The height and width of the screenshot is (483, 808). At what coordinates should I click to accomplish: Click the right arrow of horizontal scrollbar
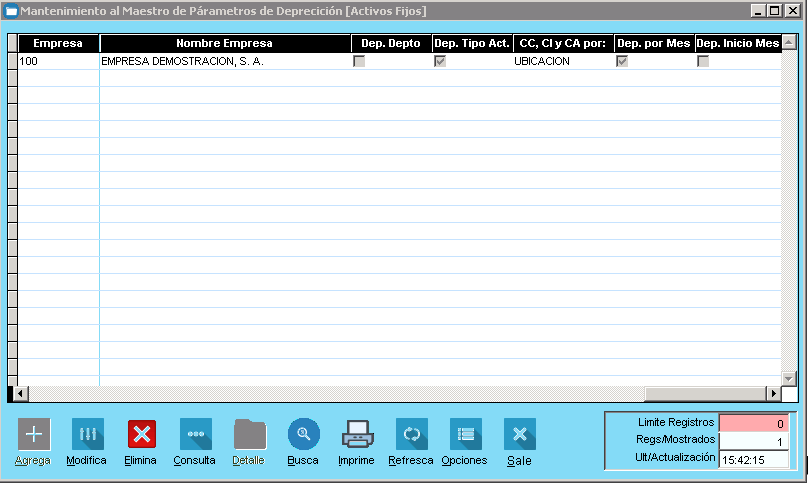click(x=772, y=394)
